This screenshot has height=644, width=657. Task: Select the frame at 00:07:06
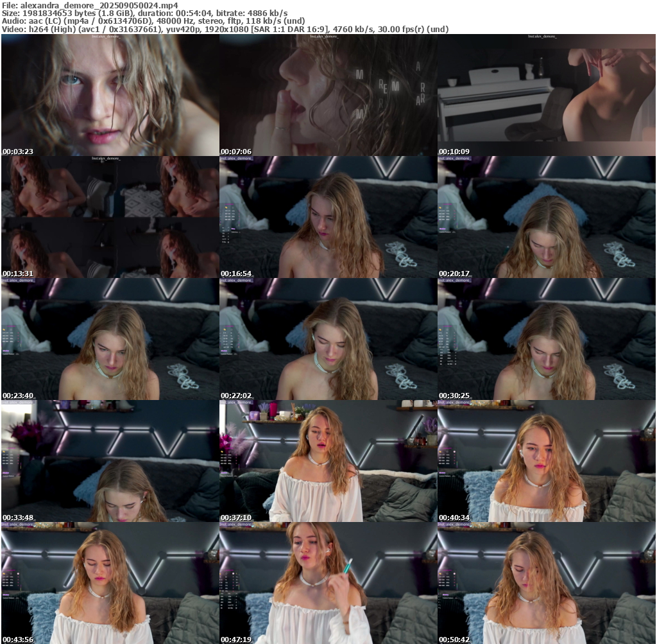click(x=328, y=95)
